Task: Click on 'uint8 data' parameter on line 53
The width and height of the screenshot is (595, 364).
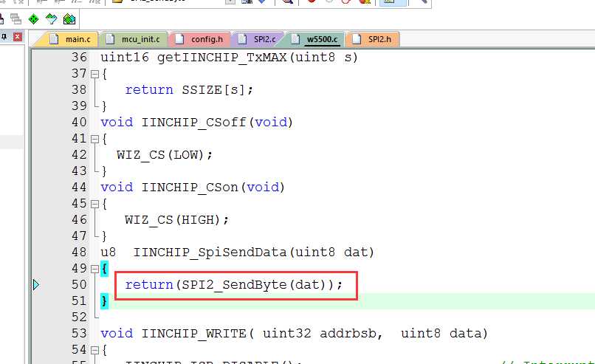Action: (441, 333)
